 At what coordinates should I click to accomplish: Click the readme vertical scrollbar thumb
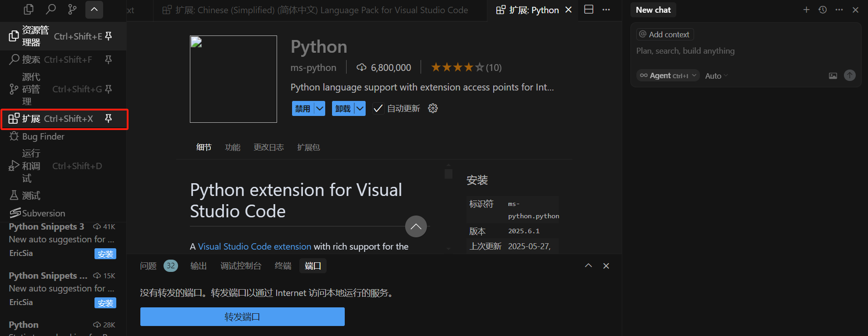click(448, 174)
